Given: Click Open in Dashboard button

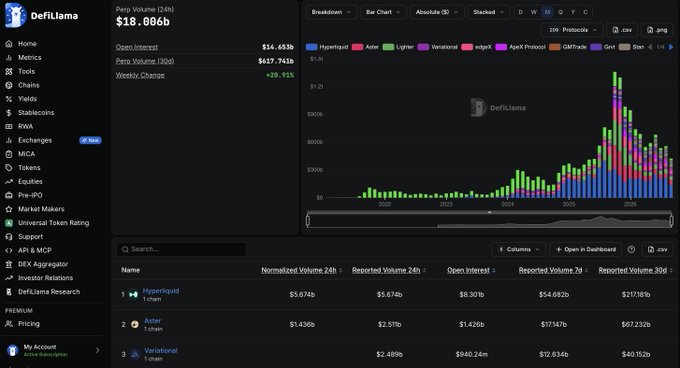Looking at the screenshot, I should click(x=585, y=250).
